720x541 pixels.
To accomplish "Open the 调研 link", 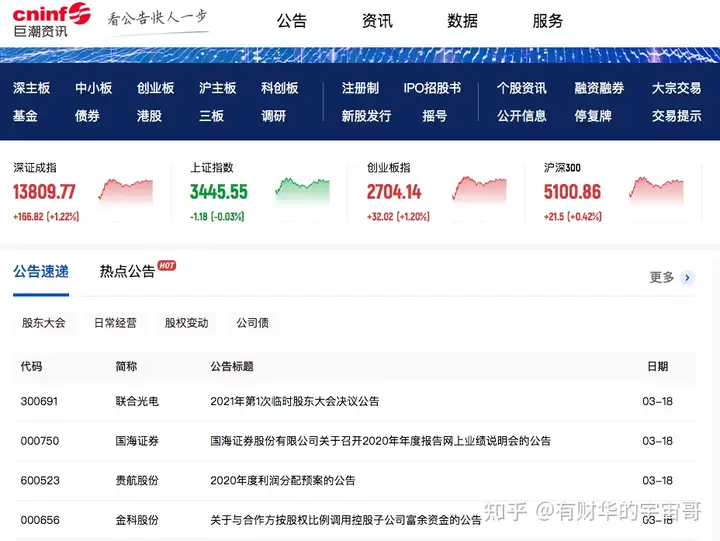I will (x=274, y=116).
